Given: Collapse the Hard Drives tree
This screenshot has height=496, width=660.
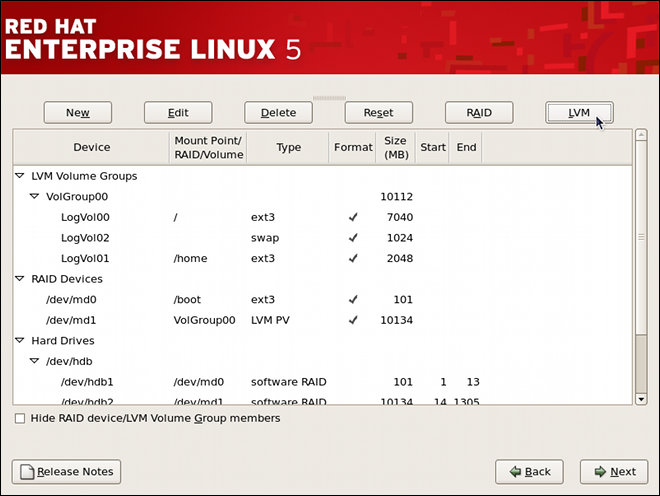Looking at the screenshot, I should 20,341.
